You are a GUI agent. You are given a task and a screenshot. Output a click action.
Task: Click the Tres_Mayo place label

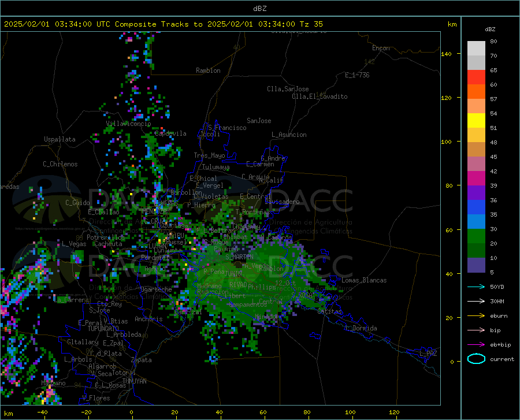209,155
